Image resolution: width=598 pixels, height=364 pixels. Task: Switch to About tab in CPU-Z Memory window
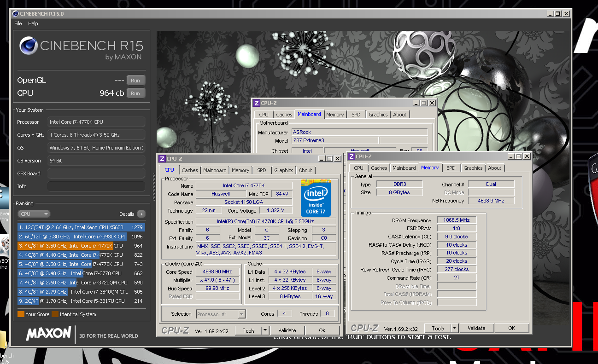point(495,168)
